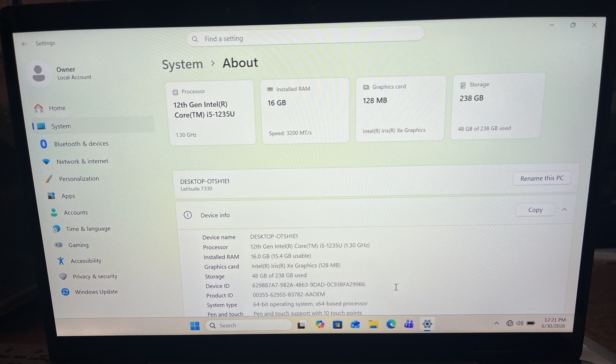Click the 16.0 GB (15.4 GB usable) text
The width and height of the screenshot is (616, 364).
click(x=281, y=256)
